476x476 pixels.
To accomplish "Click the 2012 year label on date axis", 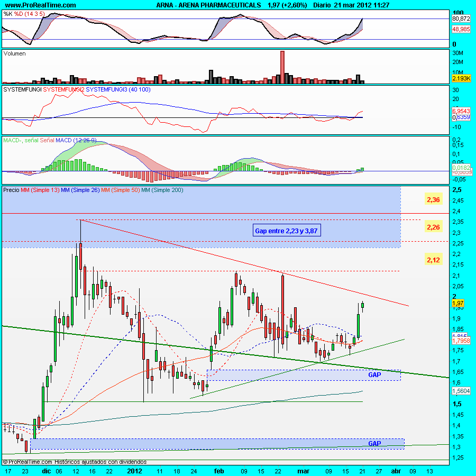I will click(134, 471).
